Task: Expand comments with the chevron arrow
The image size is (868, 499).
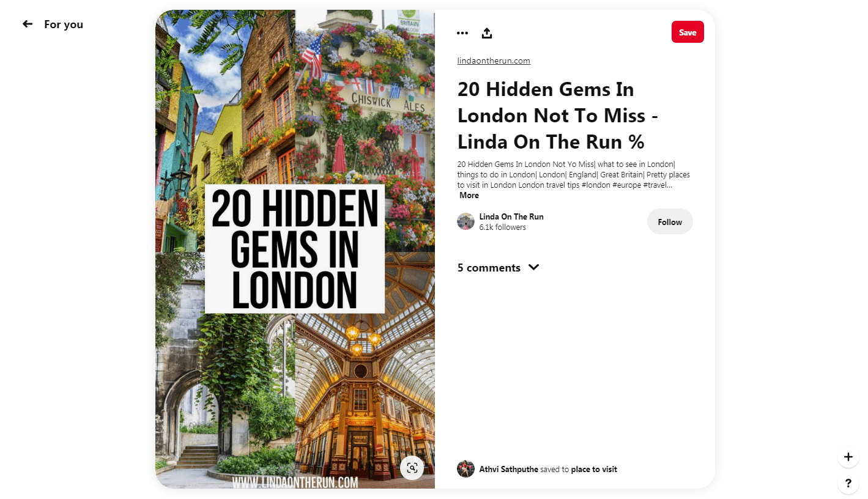Action: coord(533,267)
